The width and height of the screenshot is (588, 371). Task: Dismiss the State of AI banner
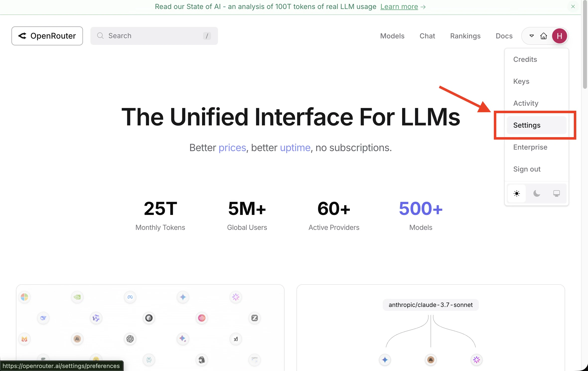coord(573,7)
